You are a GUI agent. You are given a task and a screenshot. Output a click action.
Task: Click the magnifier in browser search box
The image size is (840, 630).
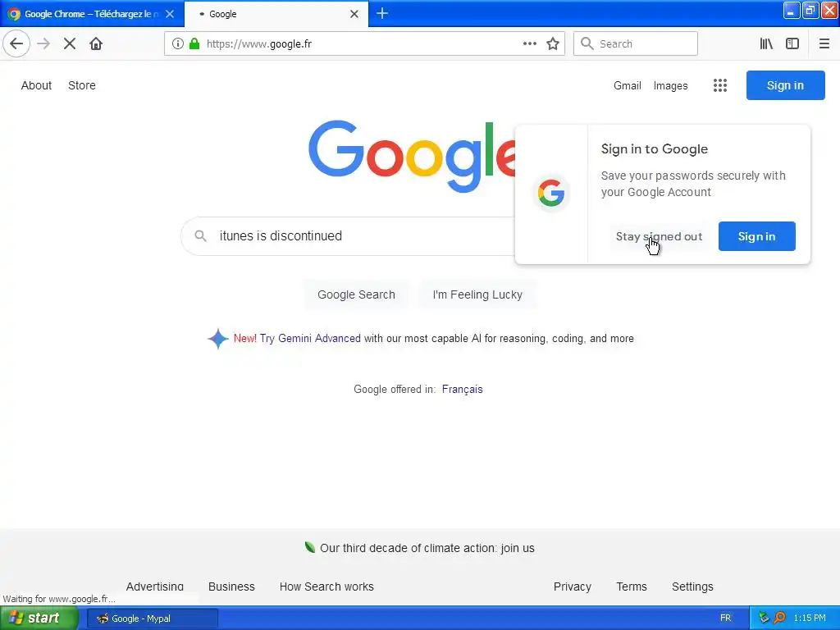click(587, 44)
